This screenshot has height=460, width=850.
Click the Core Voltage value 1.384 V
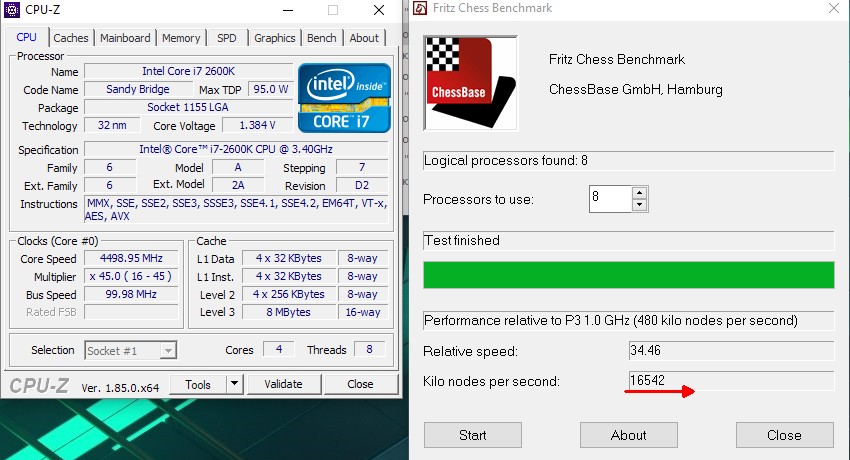click(257, 125)
